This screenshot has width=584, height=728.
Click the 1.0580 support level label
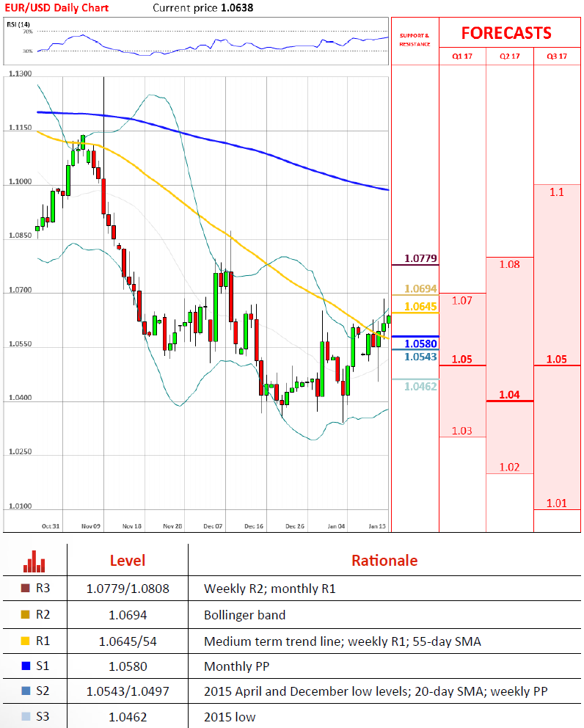click(x=420, y=343)
